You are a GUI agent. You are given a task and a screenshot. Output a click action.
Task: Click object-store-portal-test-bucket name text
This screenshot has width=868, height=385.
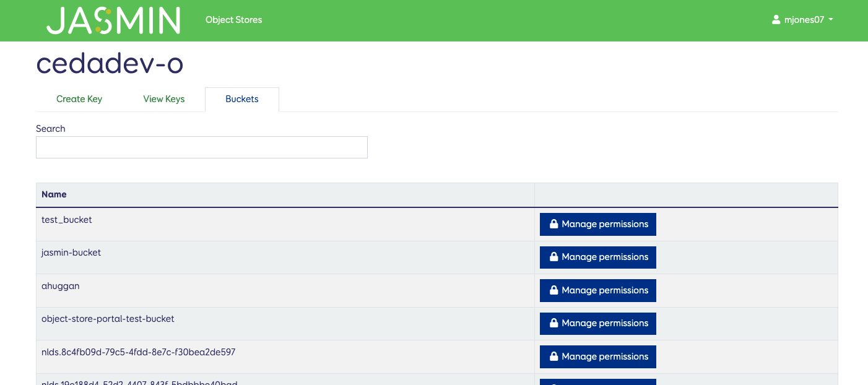[x=108, y=319]
